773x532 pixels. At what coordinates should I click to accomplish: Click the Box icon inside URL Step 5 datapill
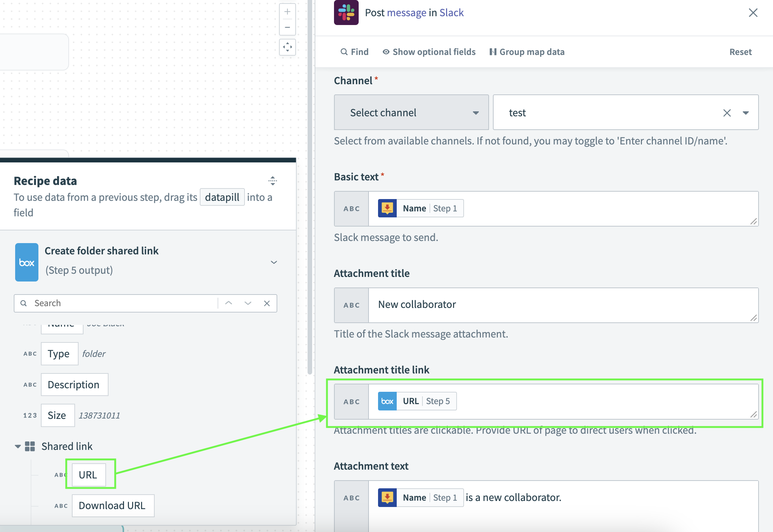(x=387, y=401)
